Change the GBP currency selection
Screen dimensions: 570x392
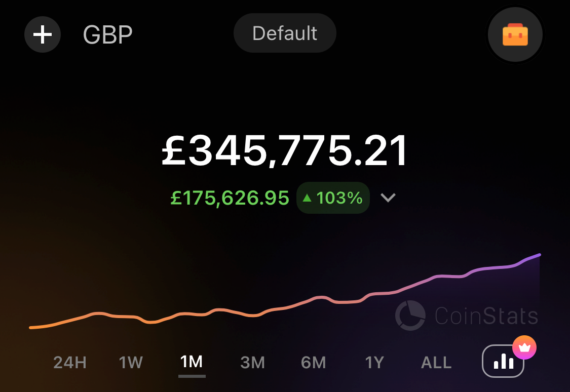coord(107,35)
